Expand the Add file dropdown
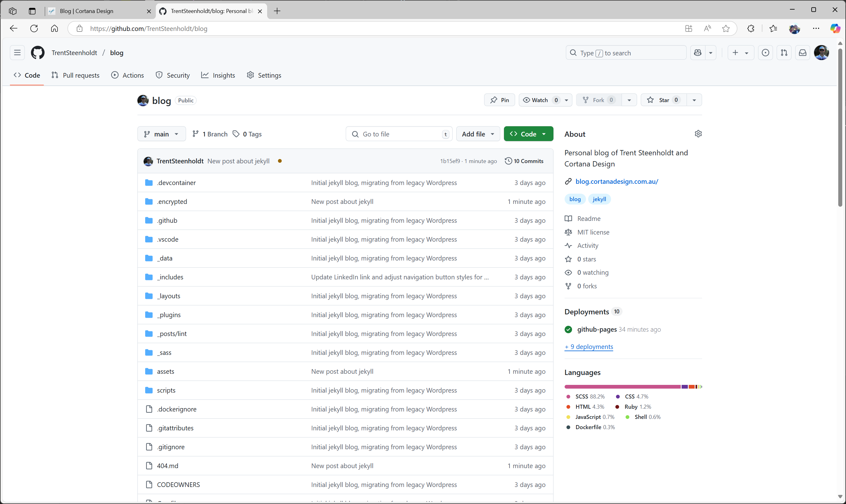Image resolution: width=846 pixels, height=504 pixels. tap(478, 134)
